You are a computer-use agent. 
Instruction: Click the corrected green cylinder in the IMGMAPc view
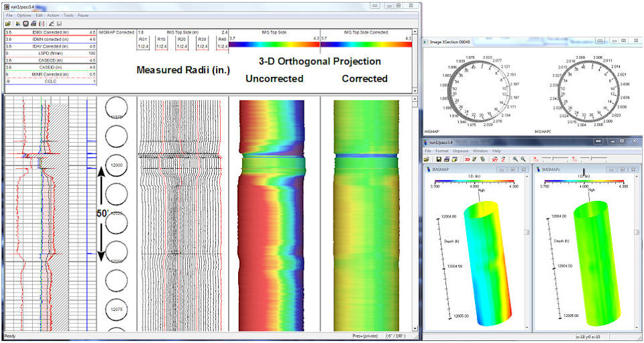coord(598,265)
